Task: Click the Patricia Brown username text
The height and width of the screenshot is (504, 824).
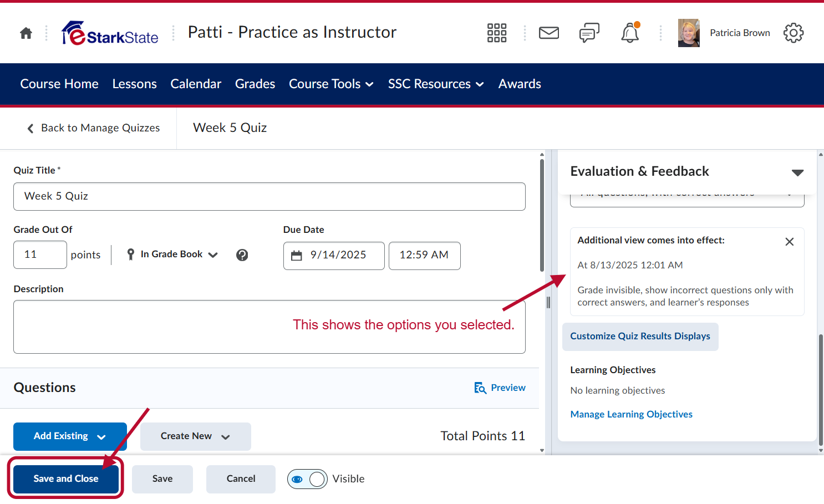Action: pos(740,33)
